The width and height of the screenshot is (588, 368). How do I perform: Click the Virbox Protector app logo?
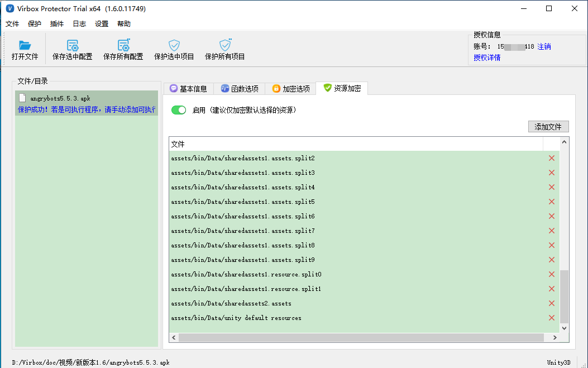[9, 8]
